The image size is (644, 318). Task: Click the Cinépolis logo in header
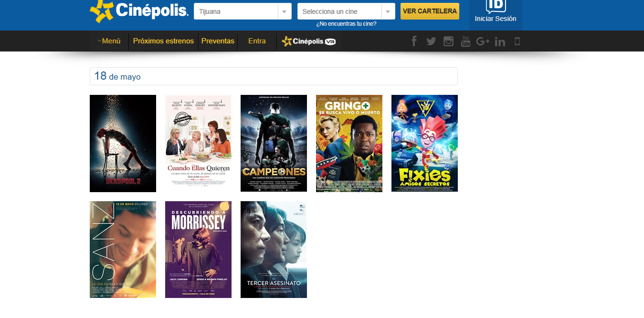[139, 11]
